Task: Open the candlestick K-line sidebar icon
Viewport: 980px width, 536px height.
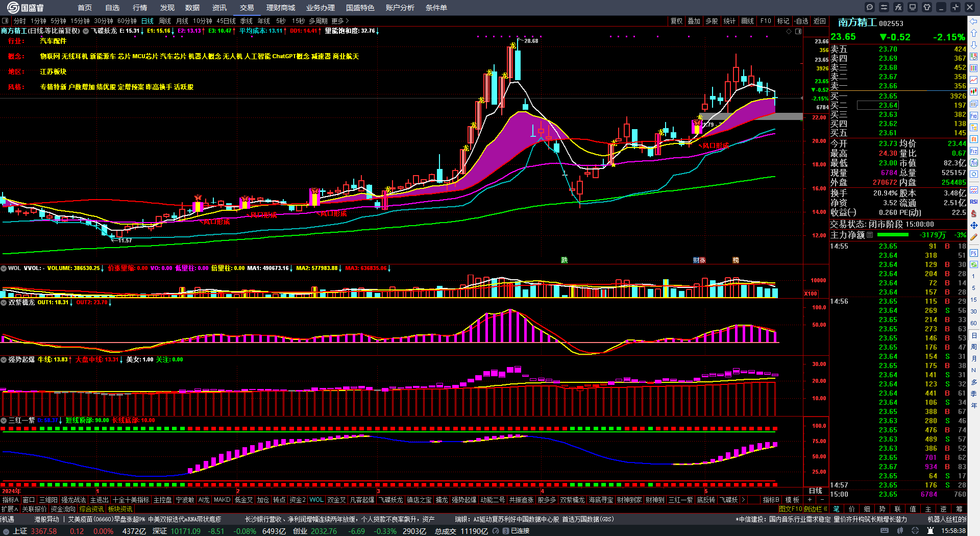Action: coord(974,92)
